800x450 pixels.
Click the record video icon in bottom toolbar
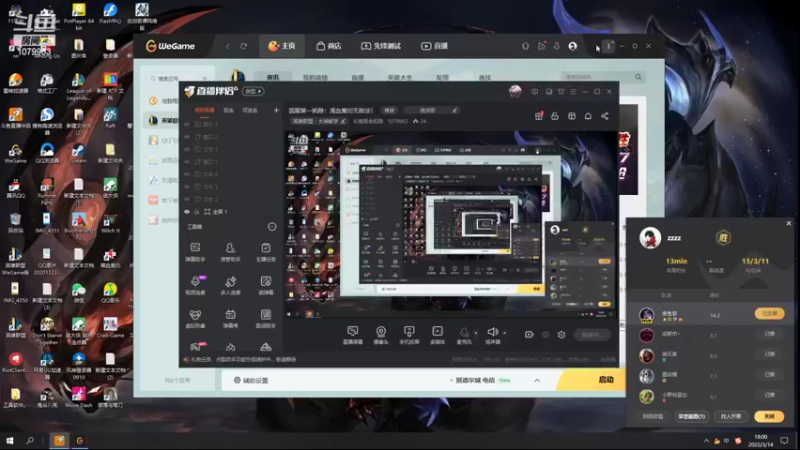click(x=529, y=335)
